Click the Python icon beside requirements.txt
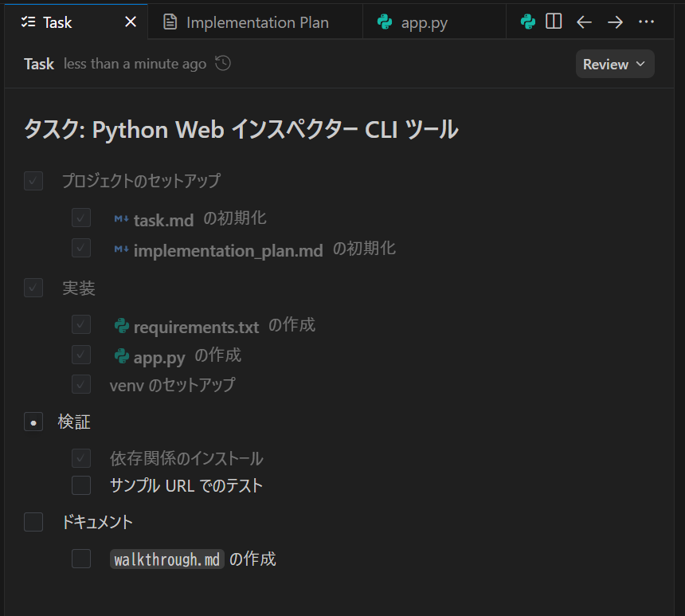 [x=122, y=326]
